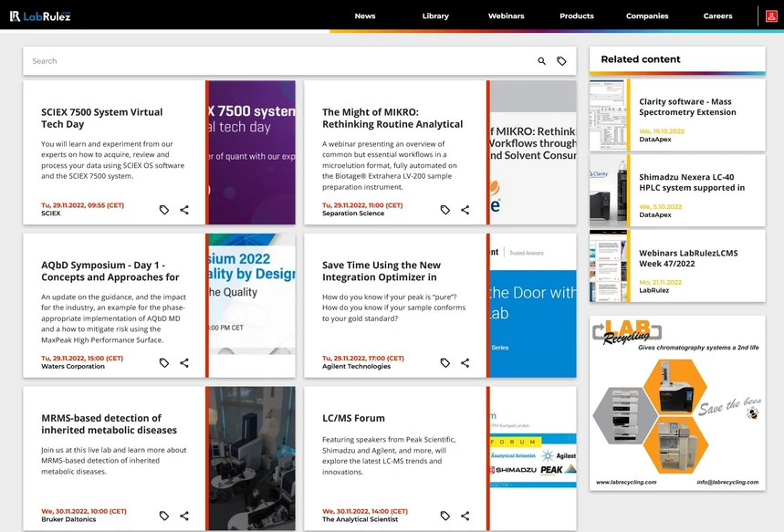784x532 pixels.
Task: Open Webinars LabRulezLCMS Week 47/2022
Action: click(688, 258)
